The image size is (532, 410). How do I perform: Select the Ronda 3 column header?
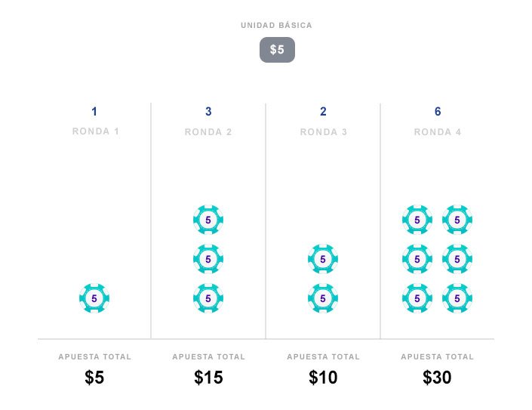coord(323,132)
